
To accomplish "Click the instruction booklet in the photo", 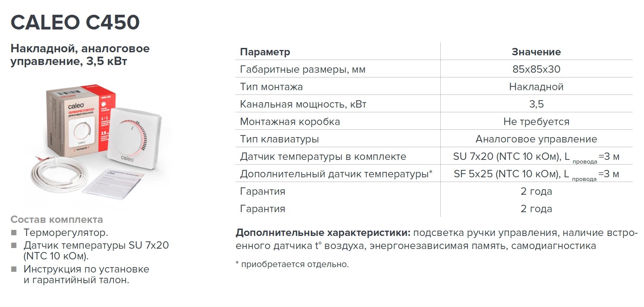I will coord(114,184).
